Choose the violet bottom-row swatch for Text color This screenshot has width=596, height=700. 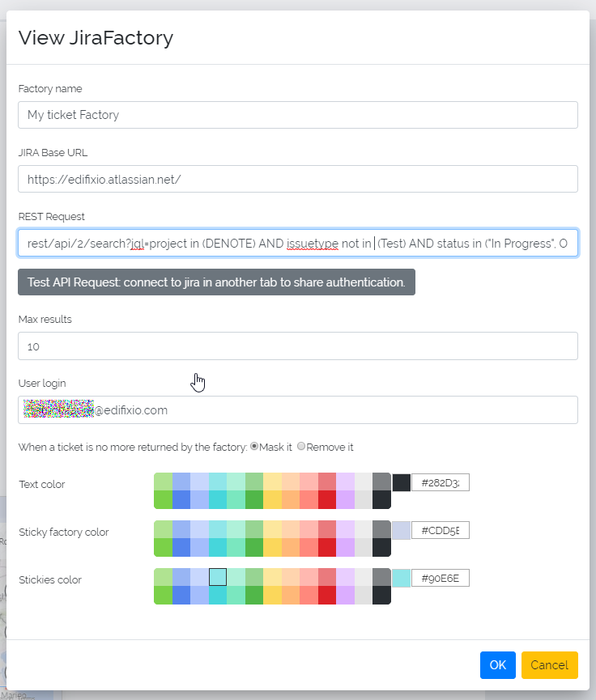point(345,499)
